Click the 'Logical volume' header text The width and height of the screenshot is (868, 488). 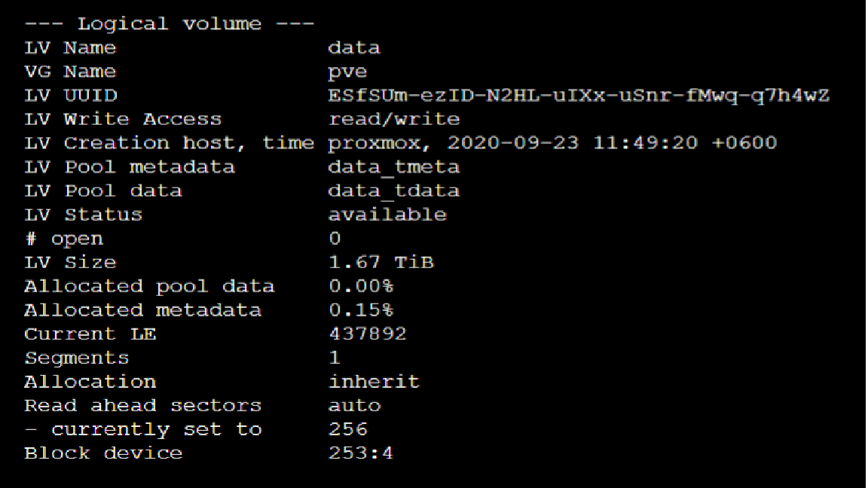click(x=169, y=24)
